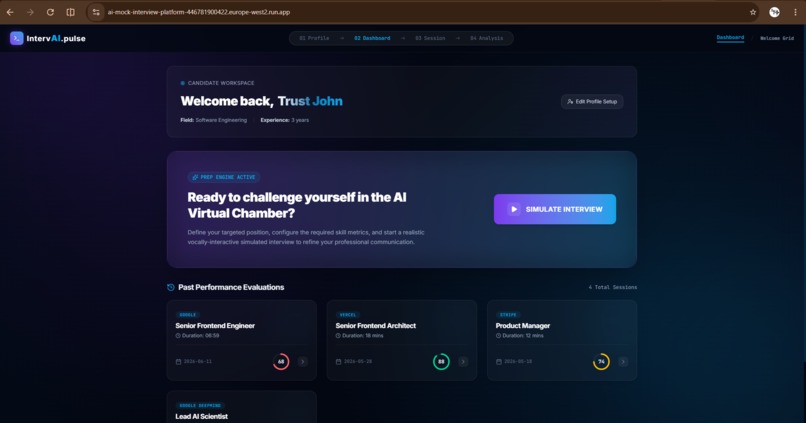This screenshot has height=423, width=806.
Task: Open the browser three-dot menu
Action: (x=795, y=12)
